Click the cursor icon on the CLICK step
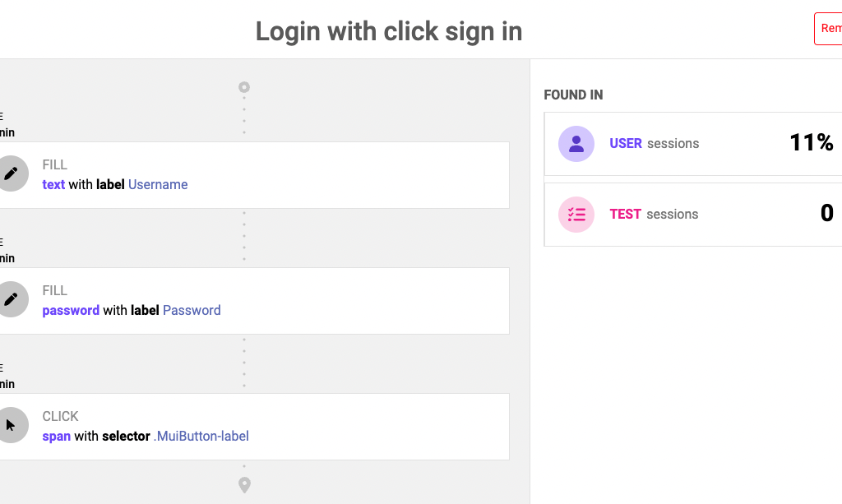Image resolution: width=842 pixels, height=504 pixels. pos(11,425)
